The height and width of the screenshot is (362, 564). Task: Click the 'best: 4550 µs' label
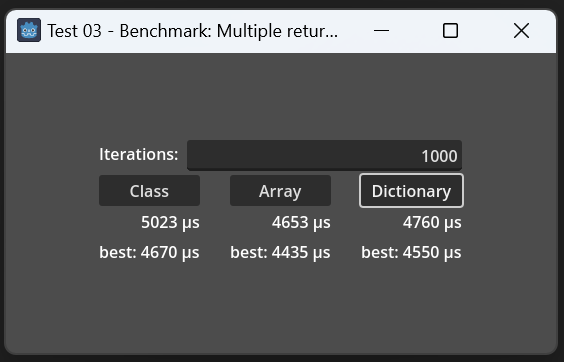tap(411, 253)
